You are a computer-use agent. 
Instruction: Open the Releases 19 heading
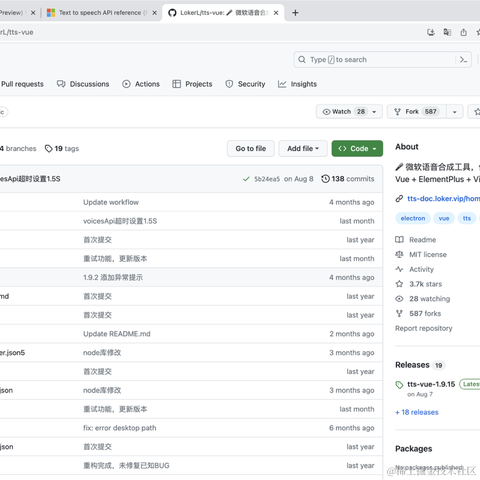point(420,365)
